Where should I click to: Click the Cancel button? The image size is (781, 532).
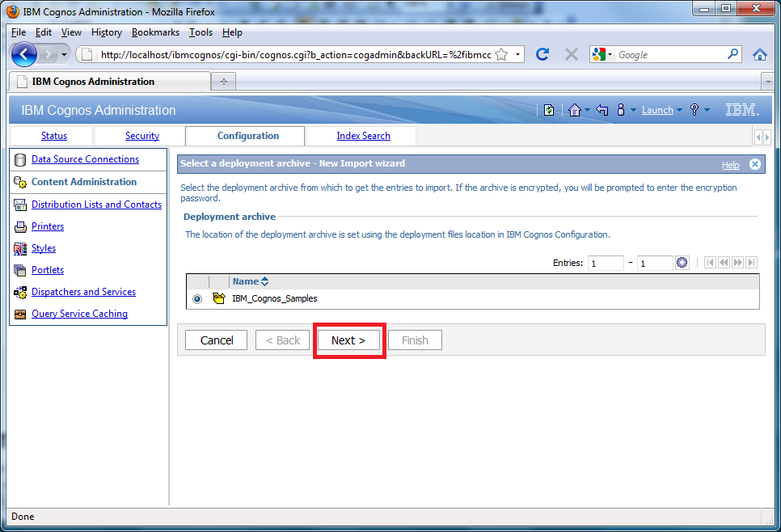(x=216, y=340)
